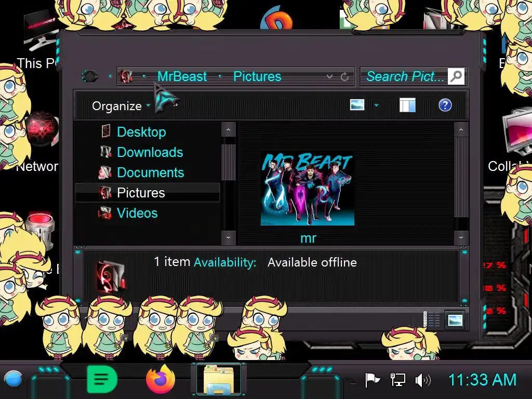
Task: Click navigation pane scroll up arrow
Action: click(229, 129)
